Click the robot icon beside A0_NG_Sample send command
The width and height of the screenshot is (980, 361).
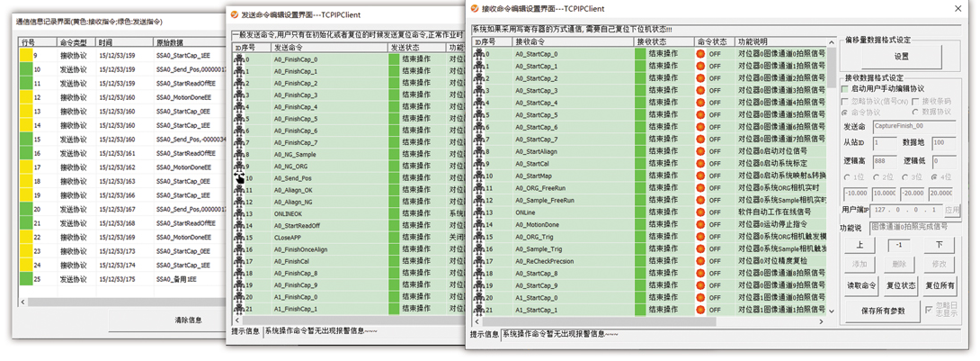[239, 154]
